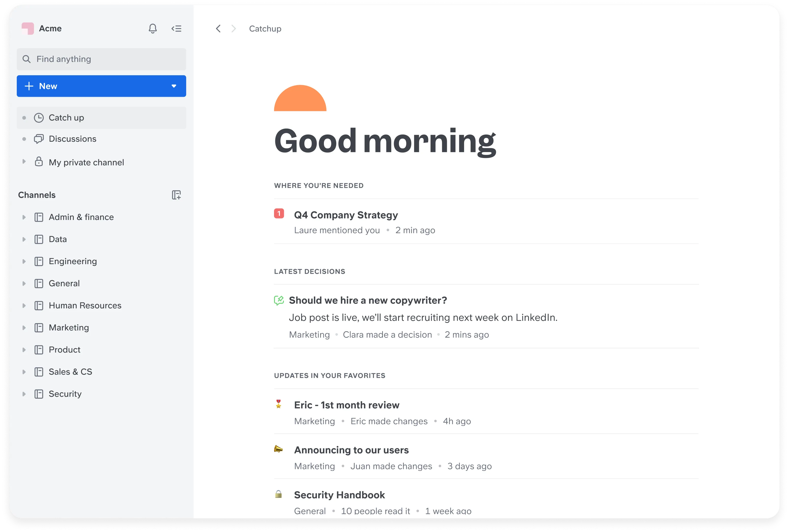The image size is (789, 532).
Task: Go forward using the right arrow
Action: click(x=233, y=29)
